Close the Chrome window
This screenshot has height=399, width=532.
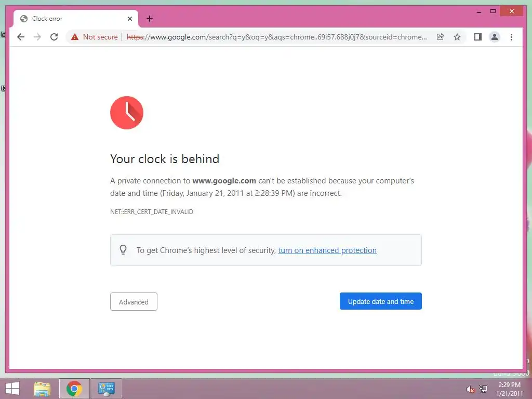[x=512, y=11]
